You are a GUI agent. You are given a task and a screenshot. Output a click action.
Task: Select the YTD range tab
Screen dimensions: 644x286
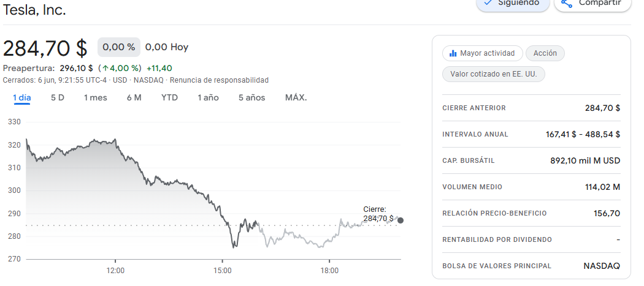point(170,97)
